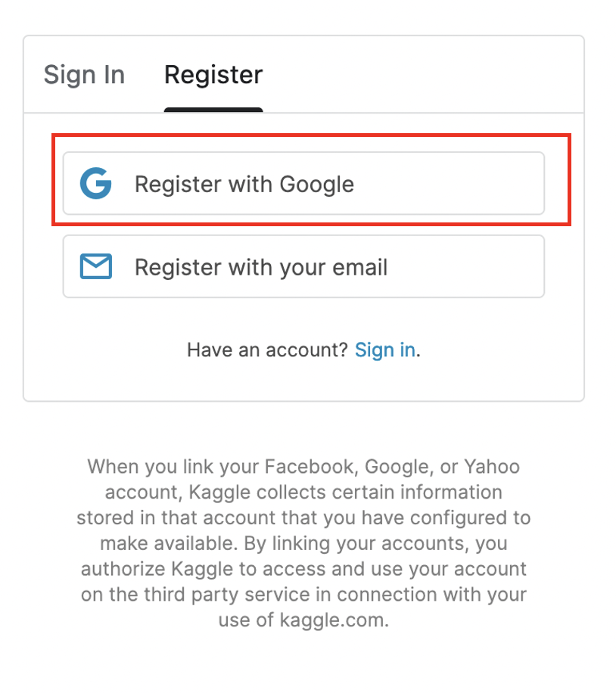616x693 pixels.
Task: Select the Register tab
Action: pos(213,75)
